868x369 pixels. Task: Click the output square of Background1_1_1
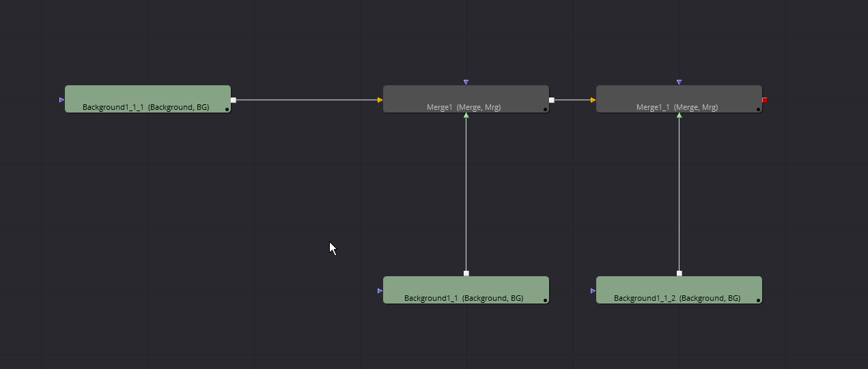[x=234, y=100]
